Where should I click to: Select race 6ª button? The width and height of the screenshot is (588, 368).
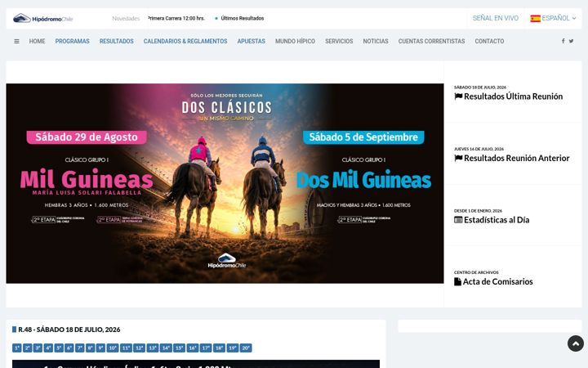(69, 348)
